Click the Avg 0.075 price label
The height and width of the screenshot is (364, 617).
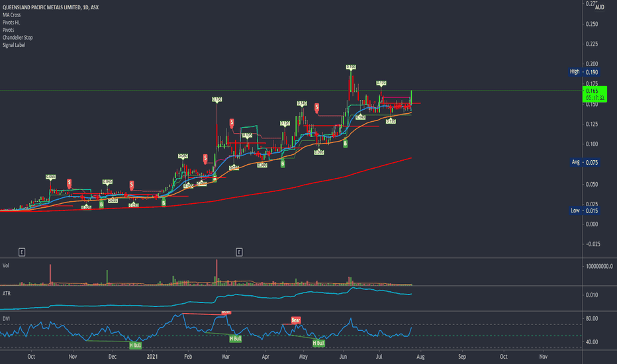click(x=585, y=162)
